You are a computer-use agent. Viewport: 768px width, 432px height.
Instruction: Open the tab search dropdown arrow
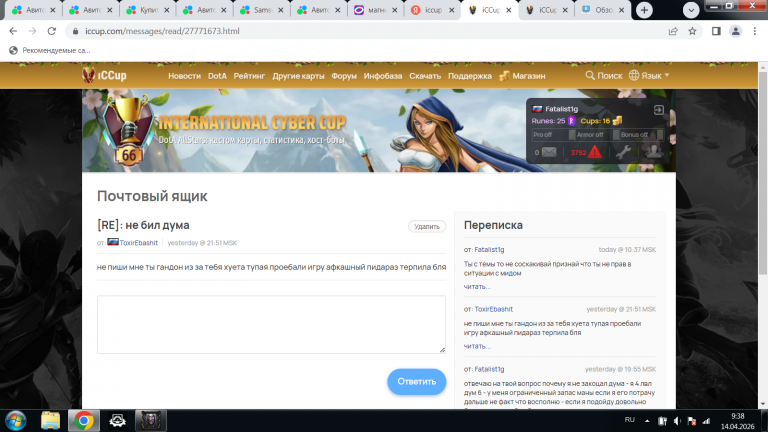[691, 10]
